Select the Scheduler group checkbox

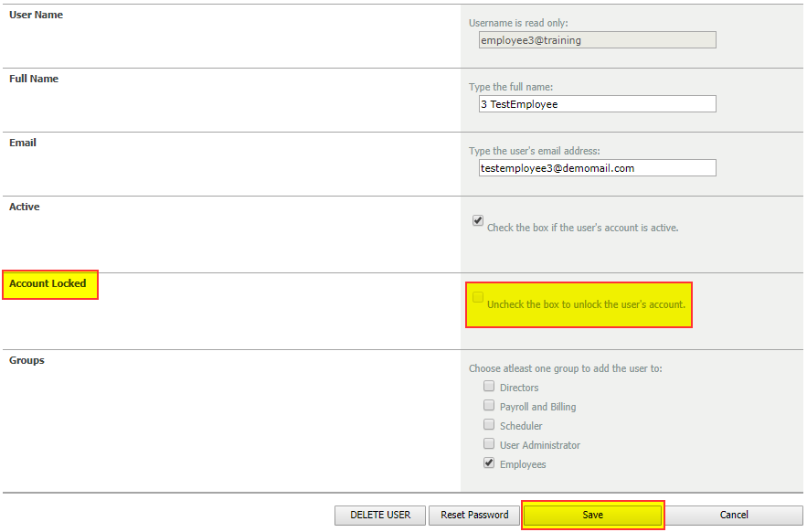click(x=489, y=424)
